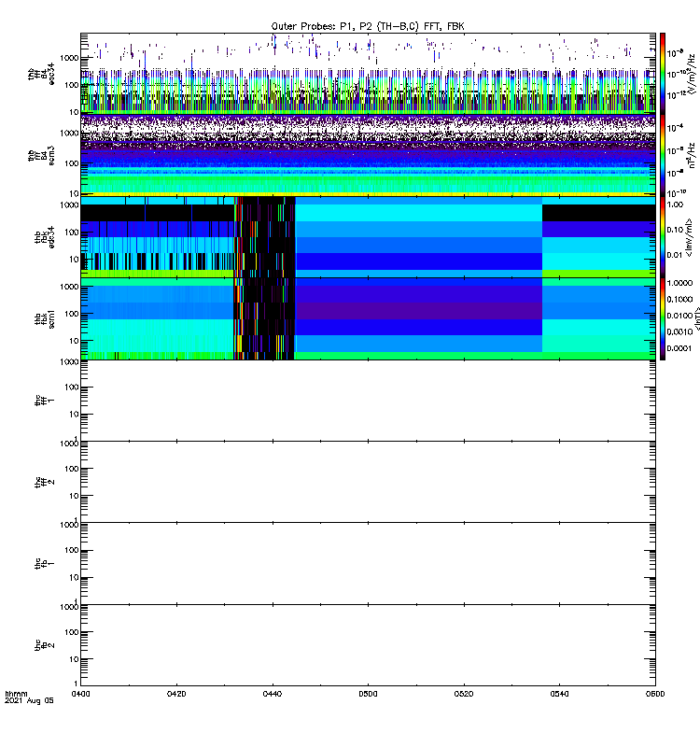Click the 10⁻⁴ tick on the nT²/Hz color bar
The height and width of the screenshot is (747, 700).
click(x=676, y=128)
